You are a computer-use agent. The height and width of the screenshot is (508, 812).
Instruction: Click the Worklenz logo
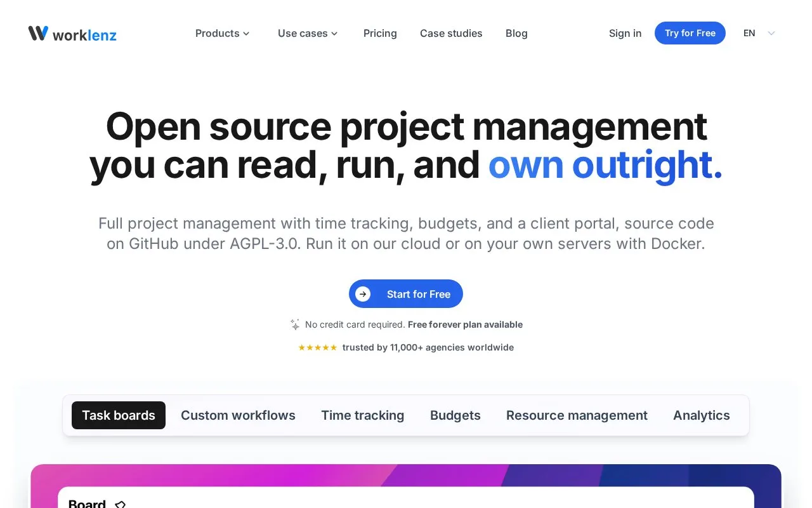(72, 34)
